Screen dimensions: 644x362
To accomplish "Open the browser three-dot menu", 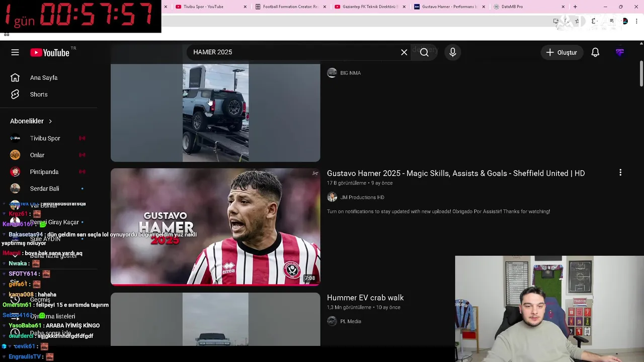I will tap(637, 21).
